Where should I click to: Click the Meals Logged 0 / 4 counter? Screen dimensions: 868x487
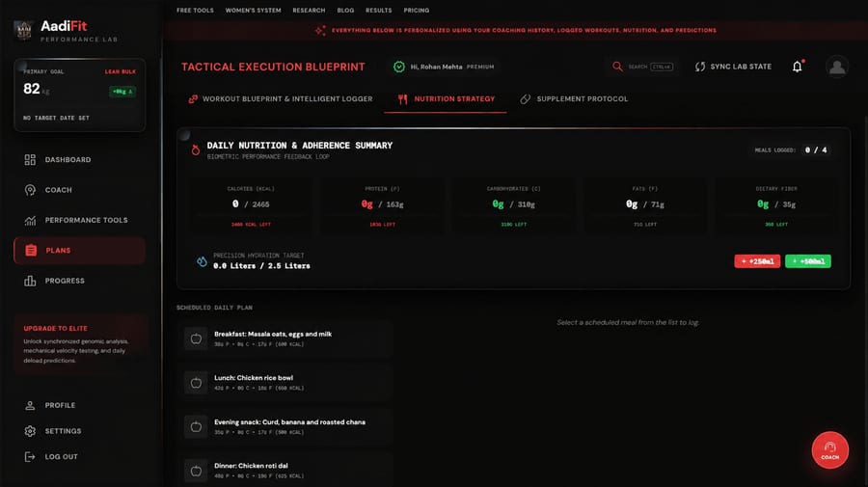point(792,150)
